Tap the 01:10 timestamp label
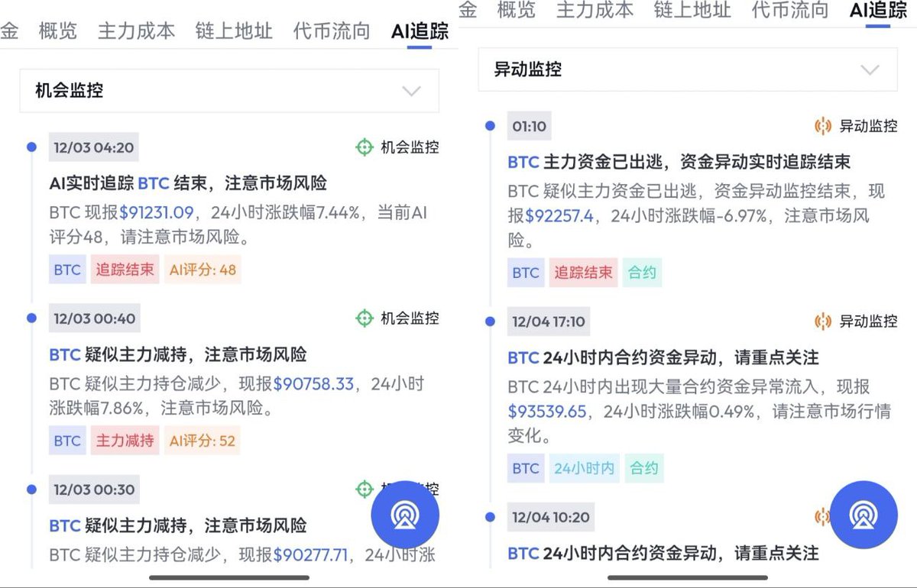Image resolution: width=917 pixels, height=588 pixels. pos(530,126)
